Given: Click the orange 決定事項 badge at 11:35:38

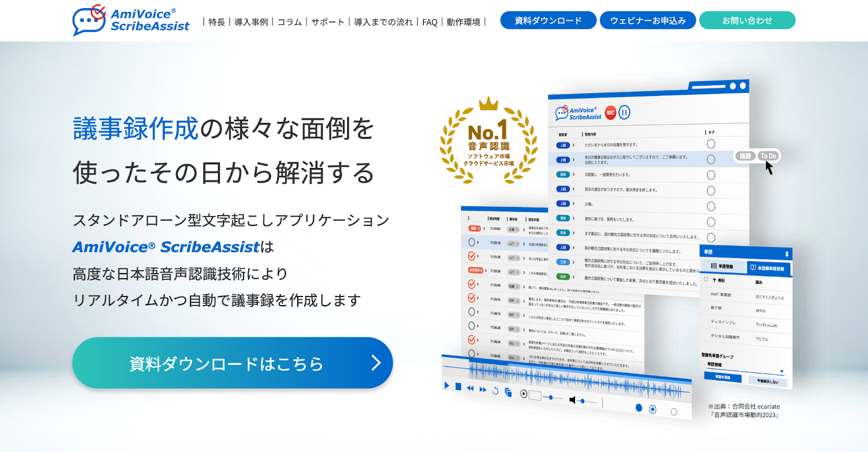Looking at the screenshot, I should pyautogui.click(x=475, y=270).
